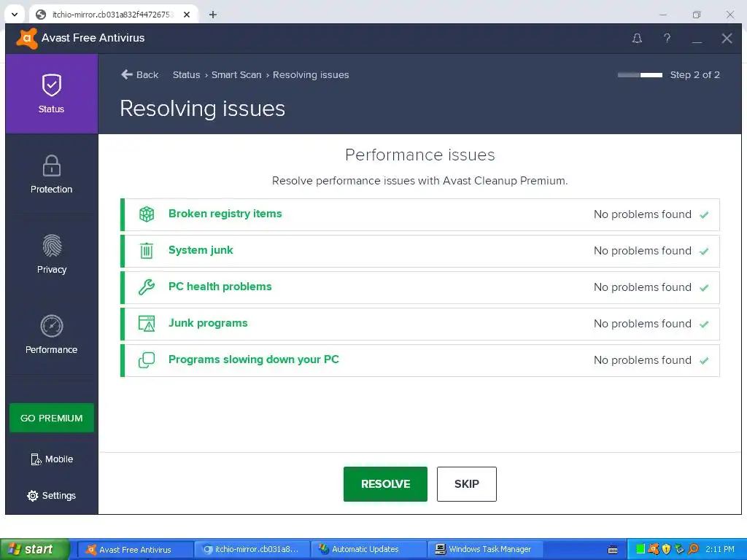Click the Safely Remove Hardware tray icon

[x=679, y=549]
